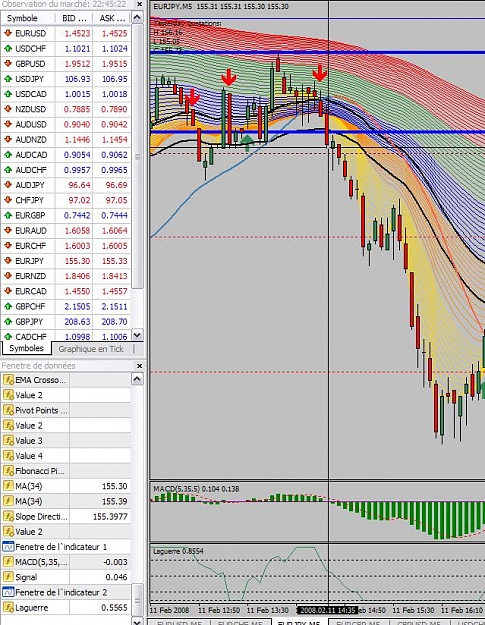Screen dimensions: 485x625
Task: Click the GBPUSD direction arrow icon
Action: [8, 63]
